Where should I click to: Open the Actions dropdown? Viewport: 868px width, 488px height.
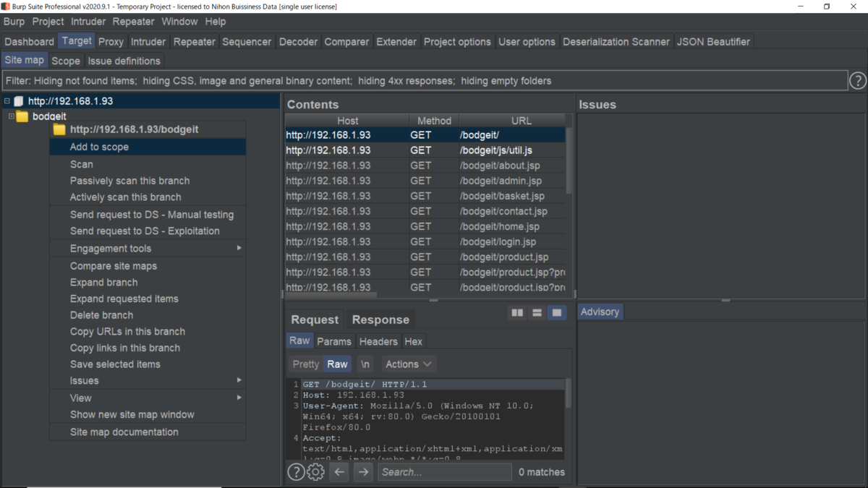[409, 364]
